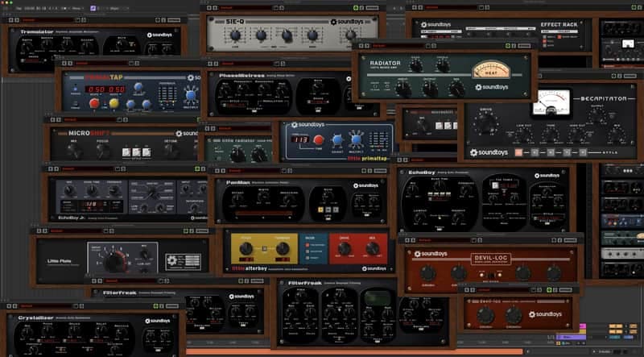Toggle the Steep switch beside Decapitator's High Cut
The width and height of the screenshot is (644, 357).
(591, 135)
